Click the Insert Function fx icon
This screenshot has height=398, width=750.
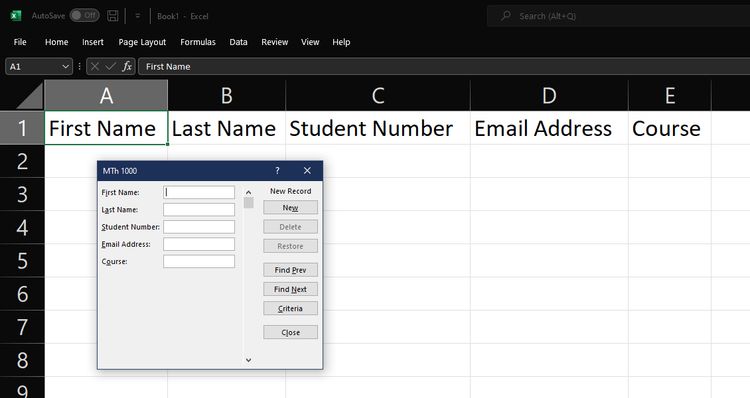click(x=127, y=66)
